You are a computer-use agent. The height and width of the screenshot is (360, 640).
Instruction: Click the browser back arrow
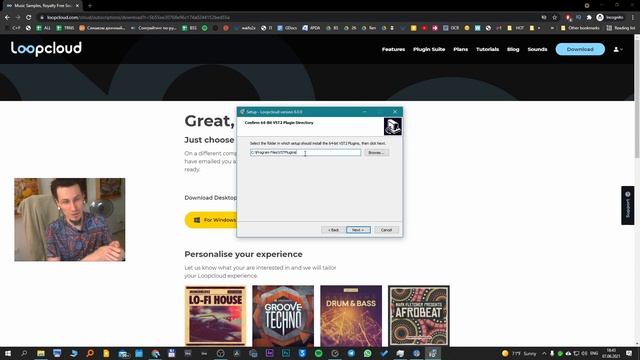click(x=7, y=17)
